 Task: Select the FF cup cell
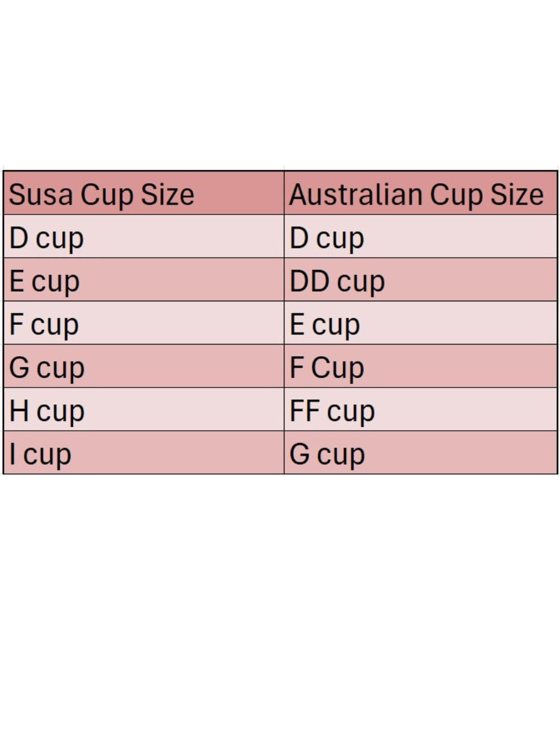pos(420,409)
